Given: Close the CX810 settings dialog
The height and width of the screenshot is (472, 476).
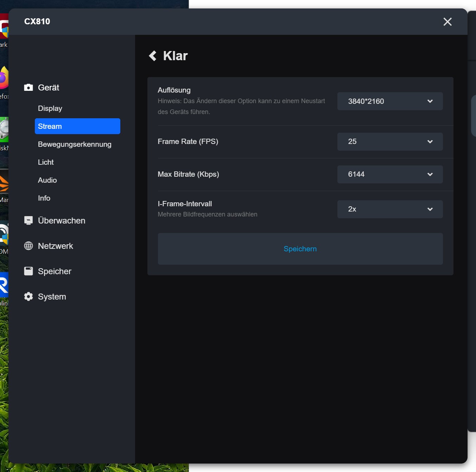Looking at the screenshot, I should pyautogui.click(x=448, y=22).
